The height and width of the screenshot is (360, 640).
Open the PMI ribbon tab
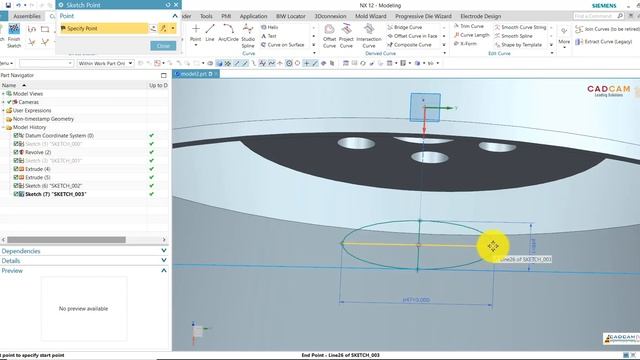[x=226, y=16]
